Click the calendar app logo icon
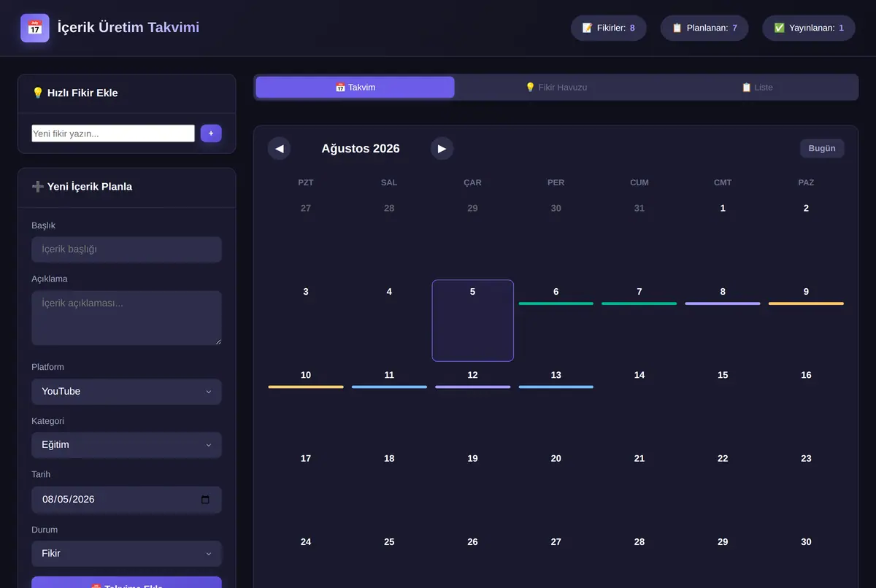This screenshot has height=588, width=876. point(35,28)
